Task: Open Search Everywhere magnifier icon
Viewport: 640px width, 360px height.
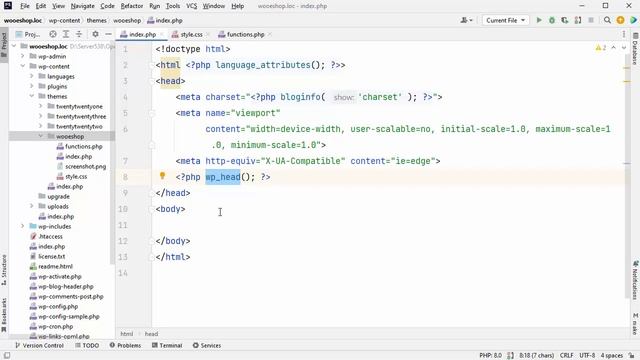Action: (x=607, y=20)
